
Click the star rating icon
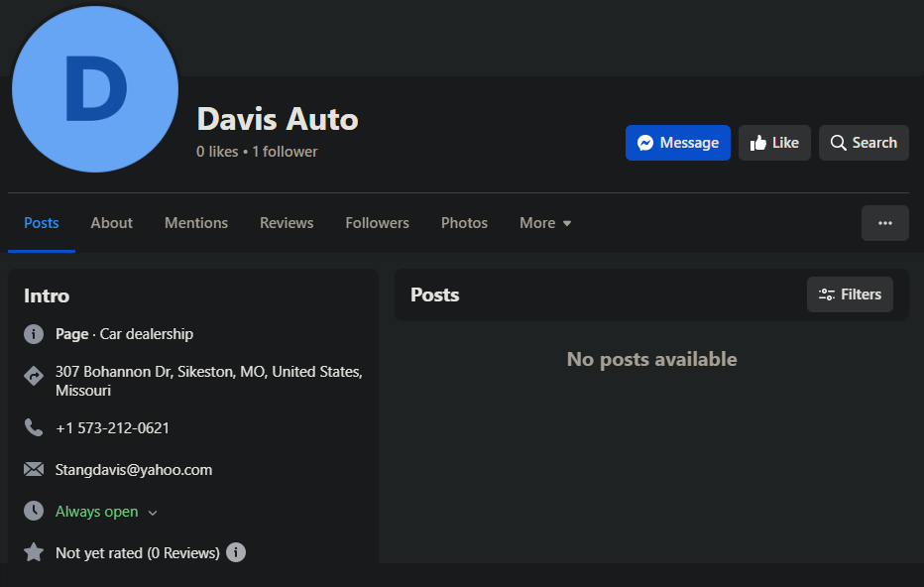pos(34,552)
